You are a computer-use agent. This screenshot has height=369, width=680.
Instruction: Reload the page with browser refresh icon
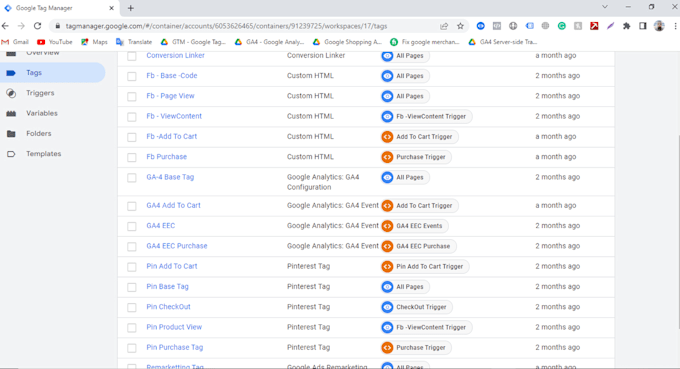click(38, 26)
